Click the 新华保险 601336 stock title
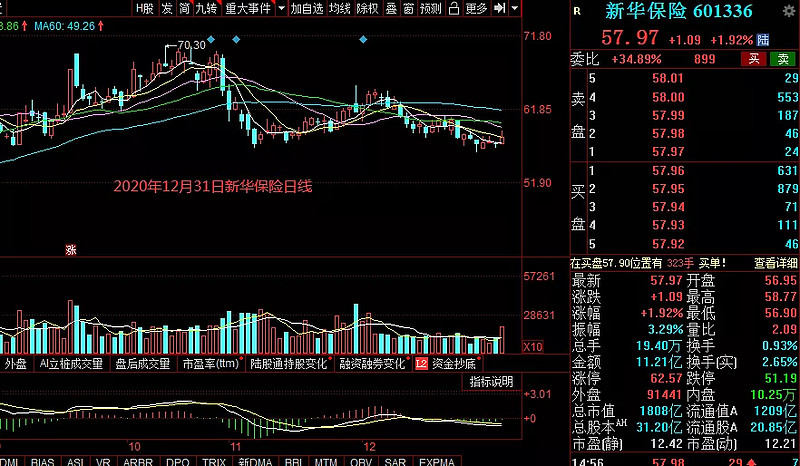The height and width of the screenshot is (466, 800). 679,11
